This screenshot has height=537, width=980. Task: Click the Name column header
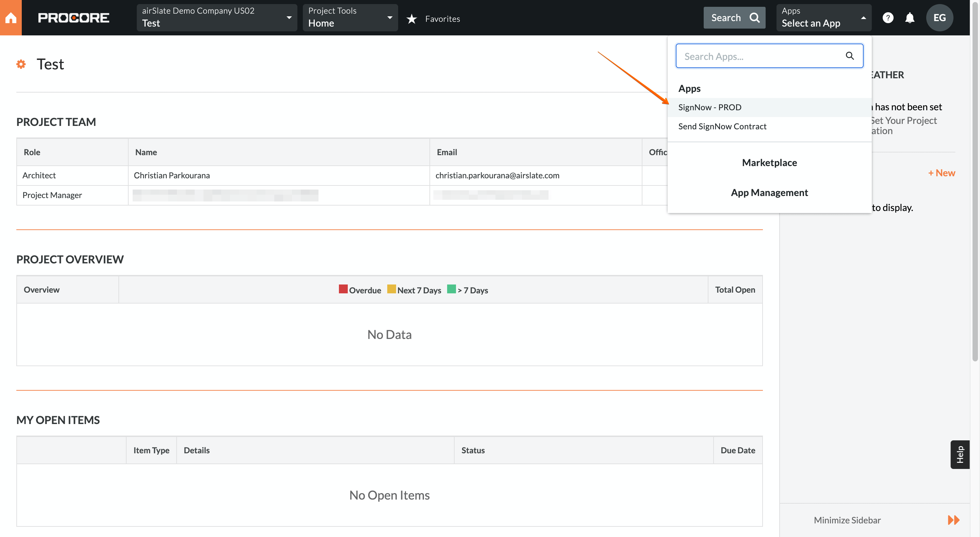pyautogui.click(x=278, y=152)
